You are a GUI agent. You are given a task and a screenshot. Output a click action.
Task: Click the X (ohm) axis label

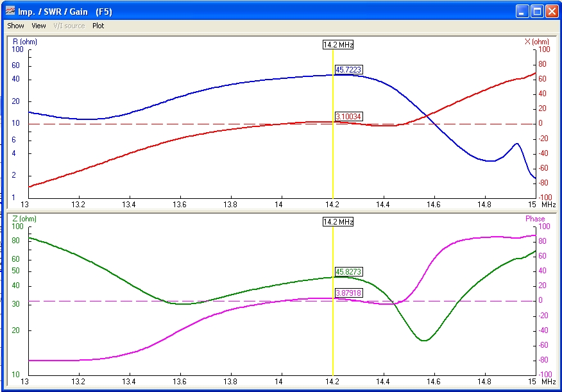536,42
